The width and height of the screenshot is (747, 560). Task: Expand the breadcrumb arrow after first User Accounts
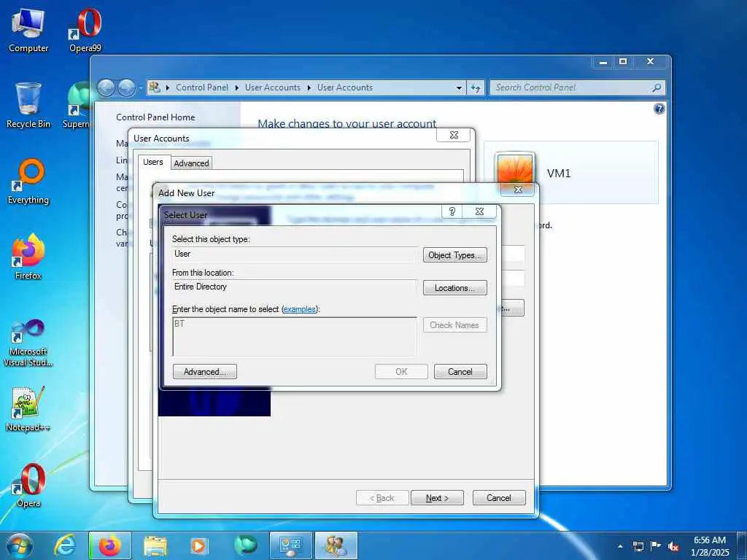[309, 87]
